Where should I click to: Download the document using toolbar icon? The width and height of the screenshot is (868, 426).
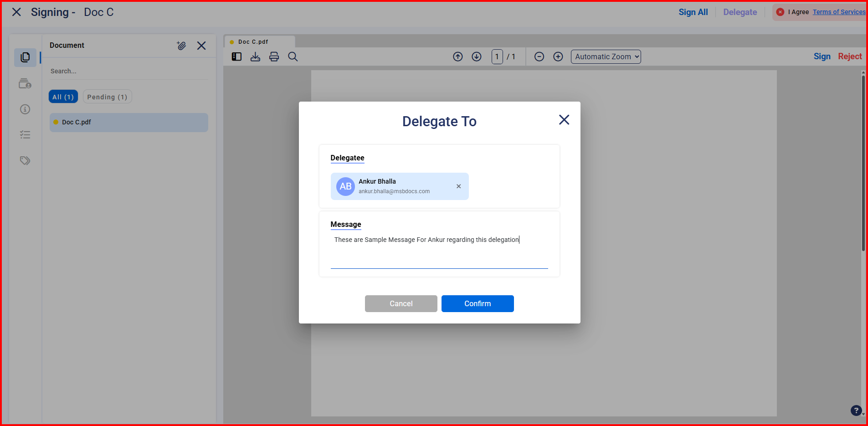(255, 56)
